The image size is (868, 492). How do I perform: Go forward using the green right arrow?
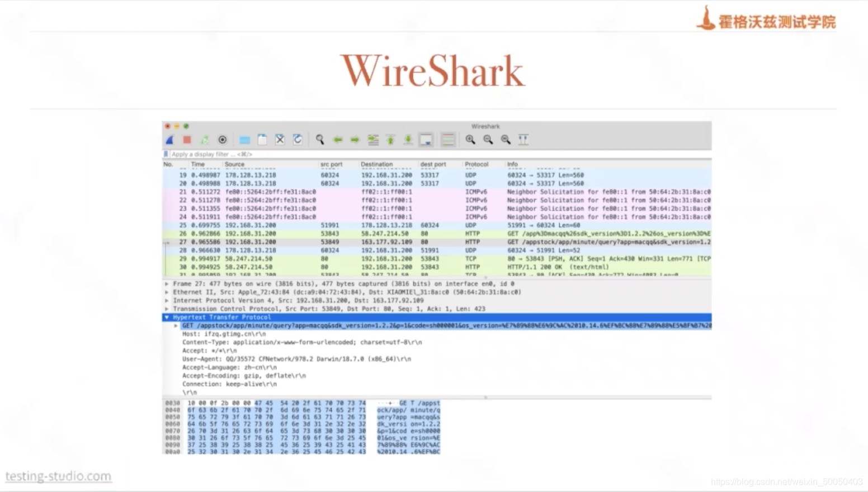[355, 140]
